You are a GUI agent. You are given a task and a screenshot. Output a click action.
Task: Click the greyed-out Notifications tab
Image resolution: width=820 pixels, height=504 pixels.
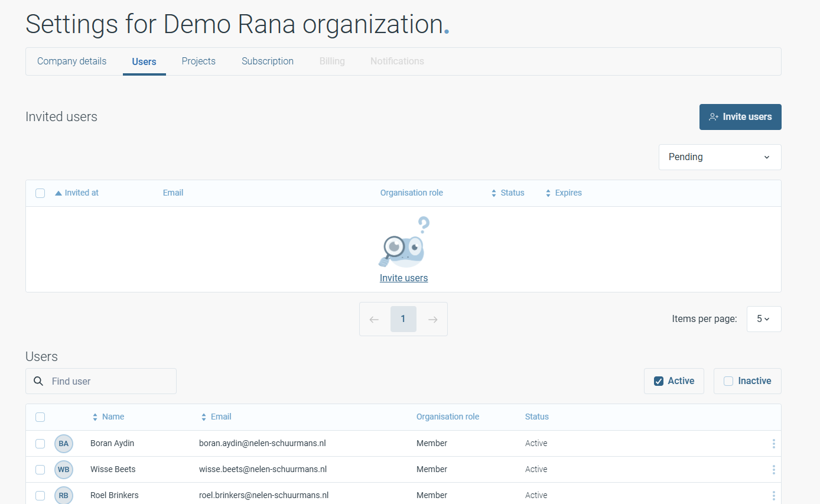(397, 61)
